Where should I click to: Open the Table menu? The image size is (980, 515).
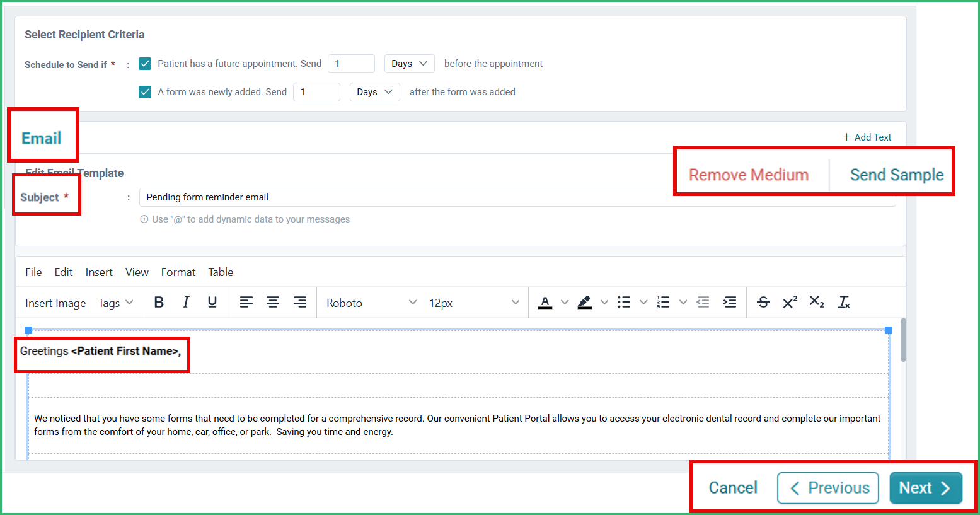[x=221, y=272]
